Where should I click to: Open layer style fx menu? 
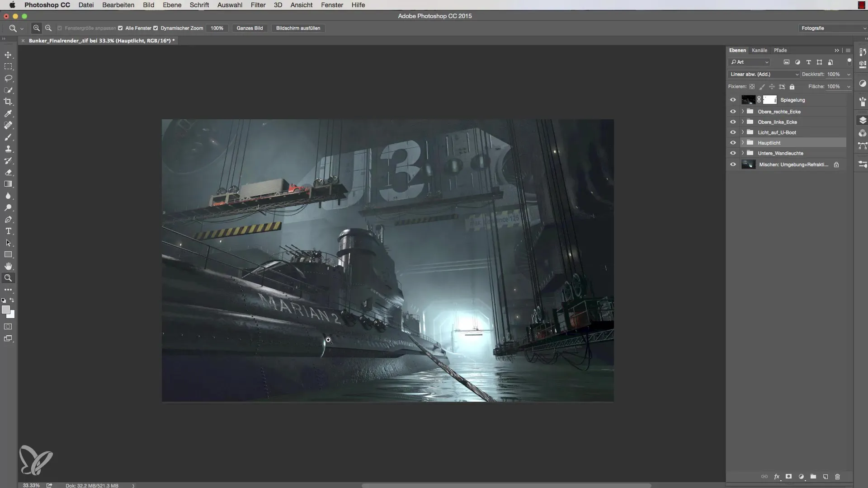[777, 476]
